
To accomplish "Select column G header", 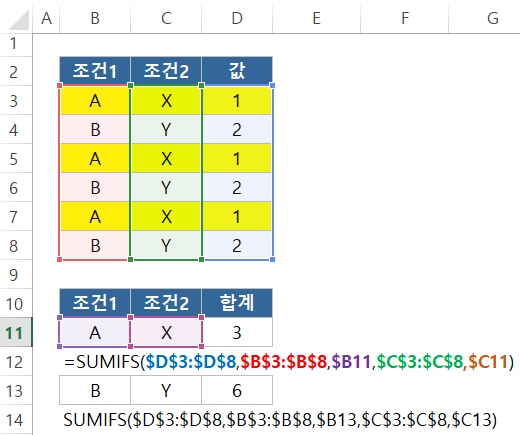I will pyautogui.click(x=485, y=18).
